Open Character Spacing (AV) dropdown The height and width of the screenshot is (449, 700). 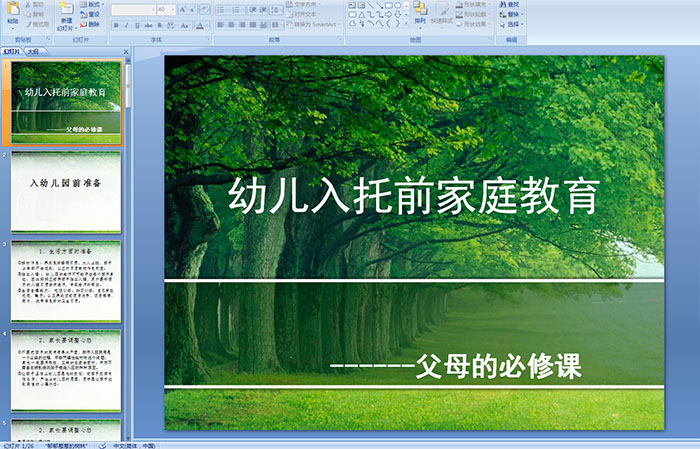(171, 25)
